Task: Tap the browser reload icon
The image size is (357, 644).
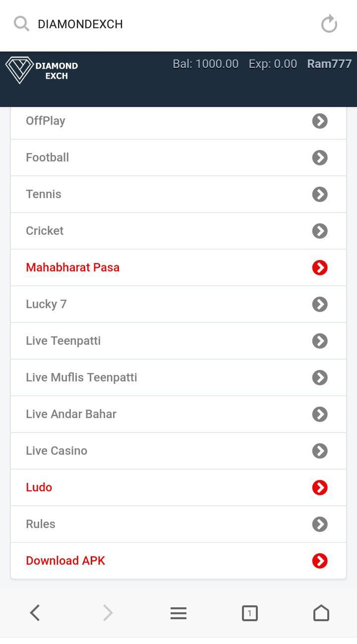Action: tap(329, 24)
